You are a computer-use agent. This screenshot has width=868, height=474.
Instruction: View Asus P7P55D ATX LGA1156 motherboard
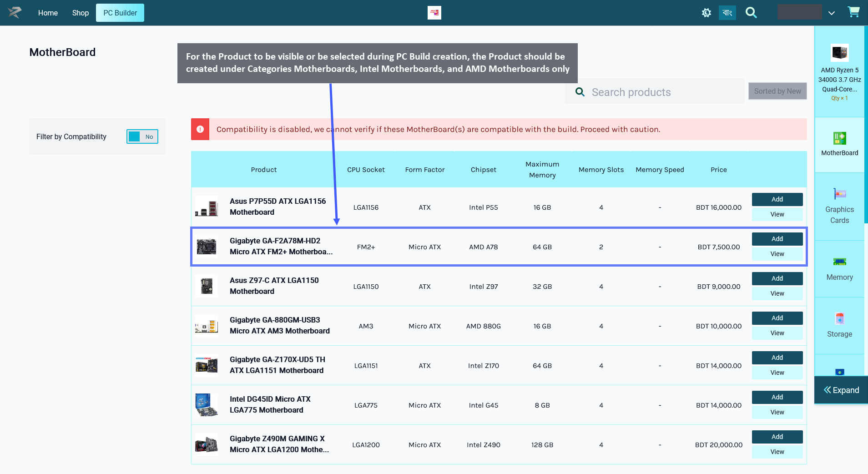[777, 214]
